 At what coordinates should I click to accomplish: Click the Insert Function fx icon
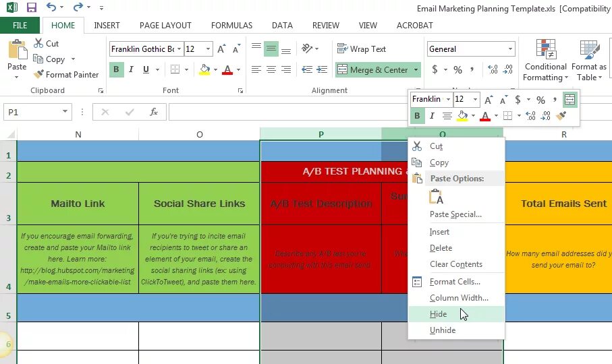(154, 113)
